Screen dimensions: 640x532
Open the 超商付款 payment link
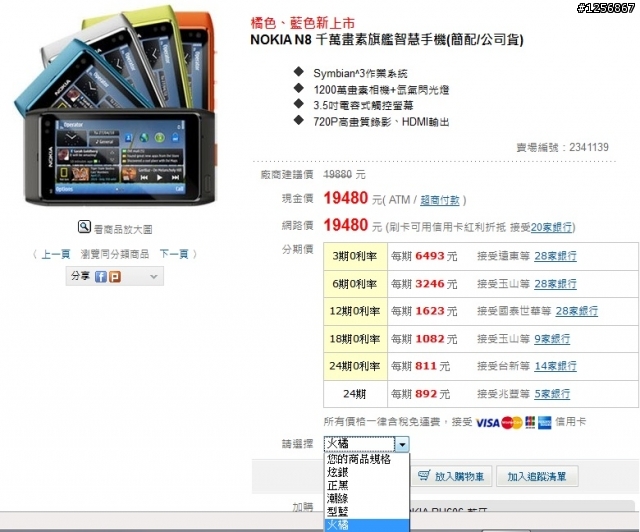point(440,200)
